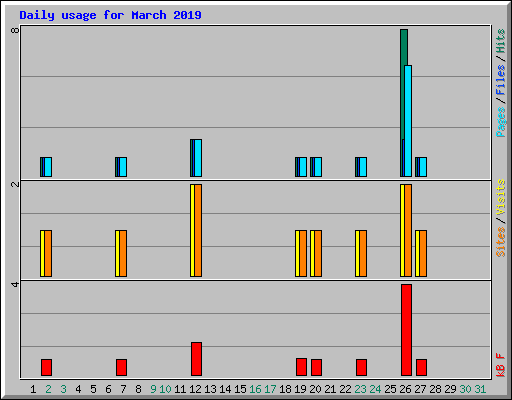Click the 'Daily usage for March 2019' title

pyautogui.click(x=110, y=15)
